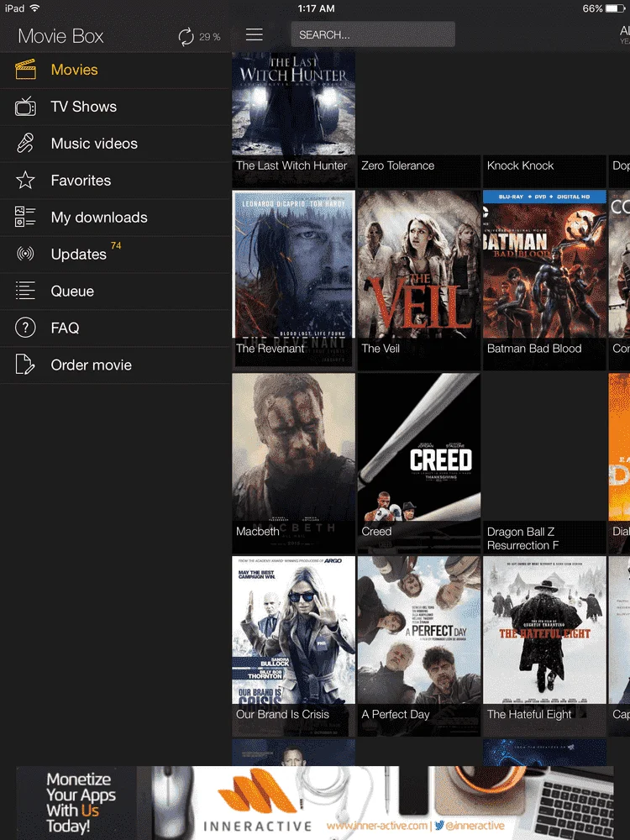
Task: Open the A Perfect Day poster
Action: point(419,644)
